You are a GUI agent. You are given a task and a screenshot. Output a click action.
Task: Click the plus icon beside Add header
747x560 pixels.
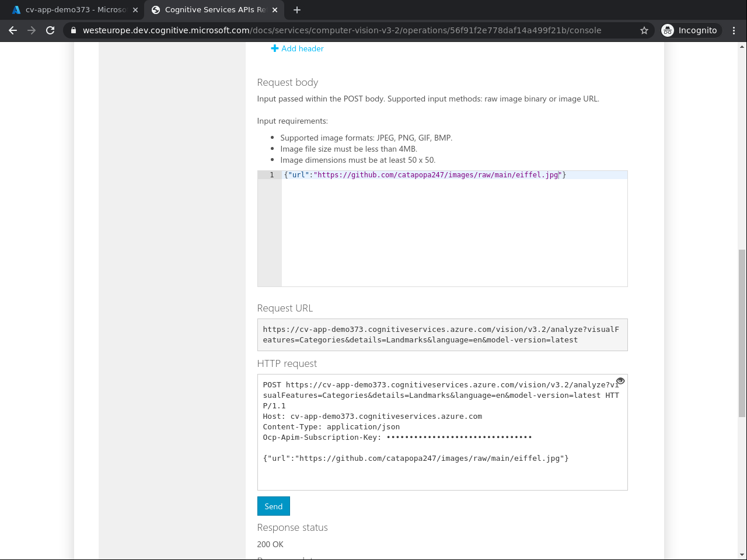tap(274, 48)
